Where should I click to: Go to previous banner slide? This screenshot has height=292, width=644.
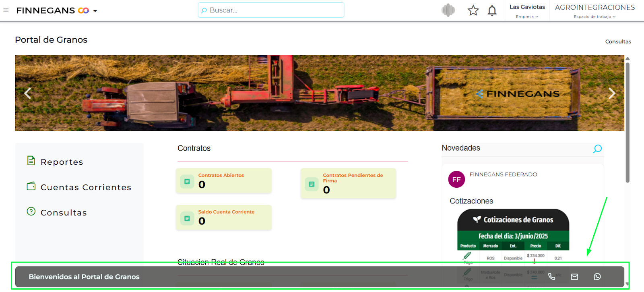(28, 93)
